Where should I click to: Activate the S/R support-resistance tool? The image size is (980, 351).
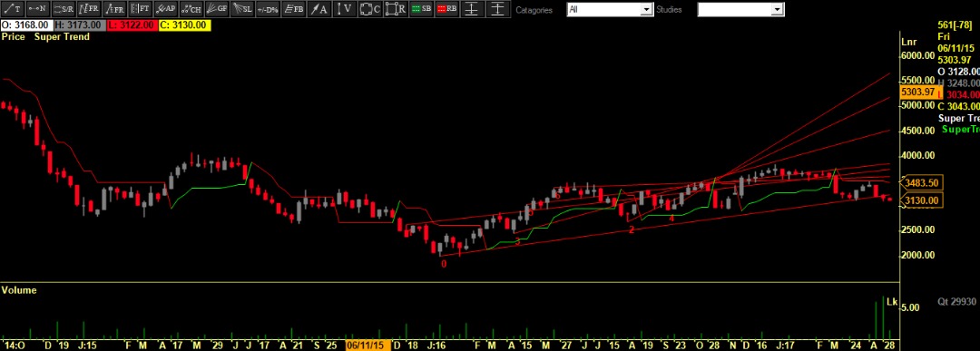[x=64, y=9]
